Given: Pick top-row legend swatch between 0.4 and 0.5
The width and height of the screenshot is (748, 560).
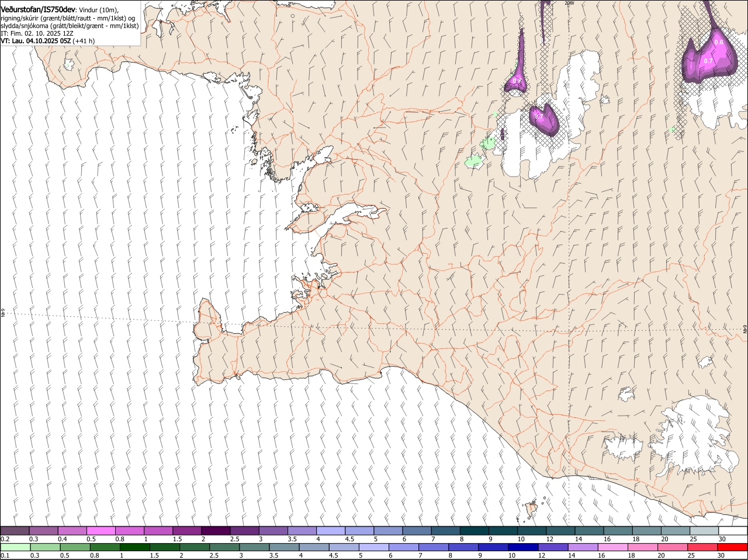Looking at the screenshot, I should 72,531.
